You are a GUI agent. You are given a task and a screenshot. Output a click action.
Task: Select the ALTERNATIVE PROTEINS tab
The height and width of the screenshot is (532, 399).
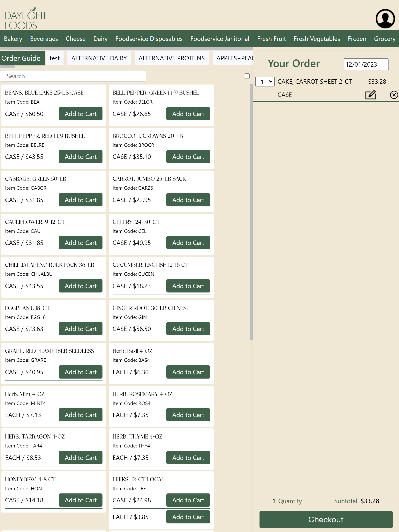(172, 58)
